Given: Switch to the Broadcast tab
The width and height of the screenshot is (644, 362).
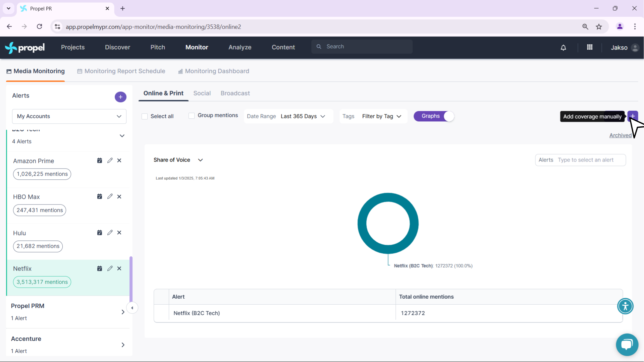Looking at the screenshot, I should tap(235, 93).
